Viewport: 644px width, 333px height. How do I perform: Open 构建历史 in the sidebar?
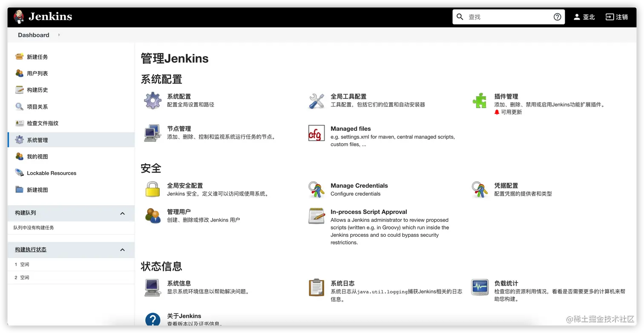37,90
